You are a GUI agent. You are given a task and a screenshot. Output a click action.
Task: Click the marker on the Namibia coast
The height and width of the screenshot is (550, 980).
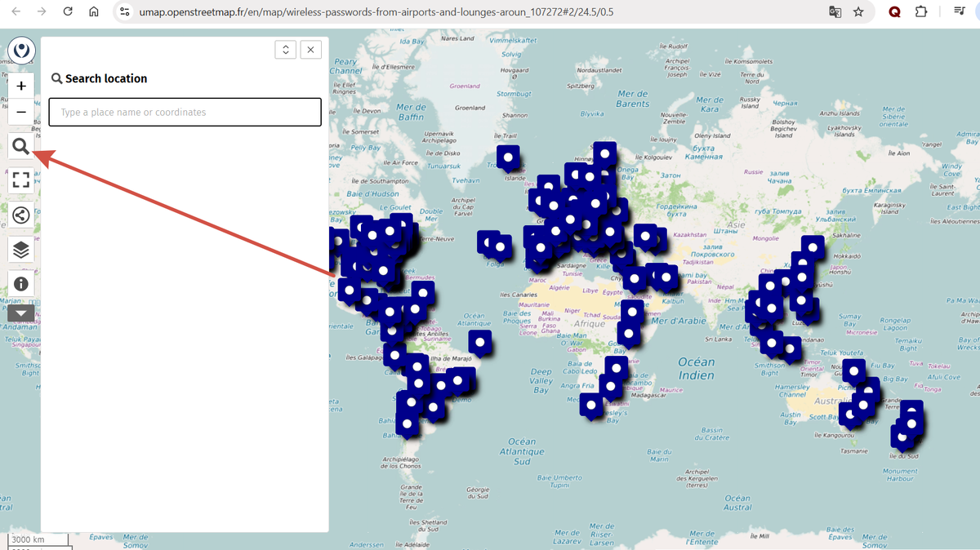click(x=591, y=405)
